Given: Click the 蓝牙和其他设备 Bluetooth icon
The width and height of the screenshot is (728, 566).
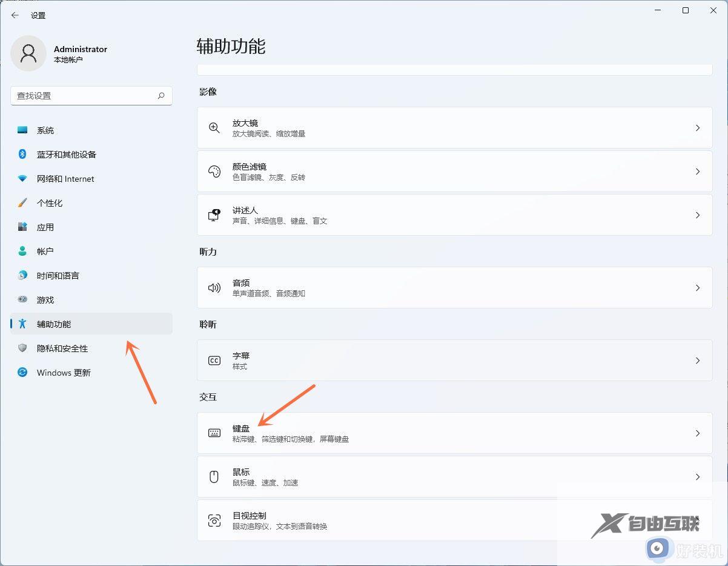Looking at the screenshot, I should (x=22, y=154).
